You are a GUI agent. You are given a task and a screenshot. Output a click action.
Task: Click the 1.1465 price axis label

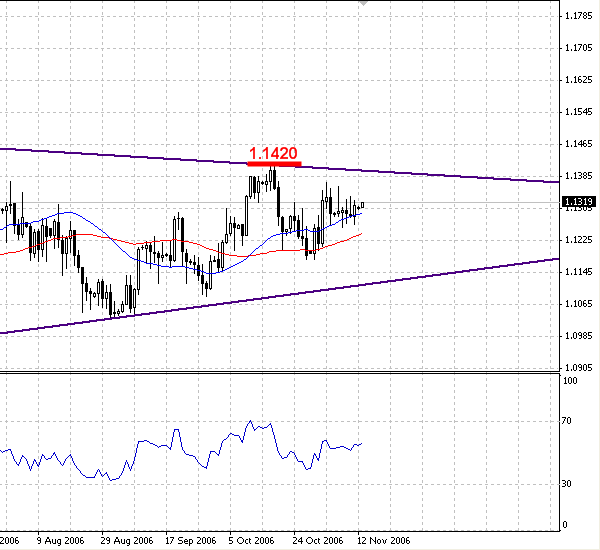579,144
